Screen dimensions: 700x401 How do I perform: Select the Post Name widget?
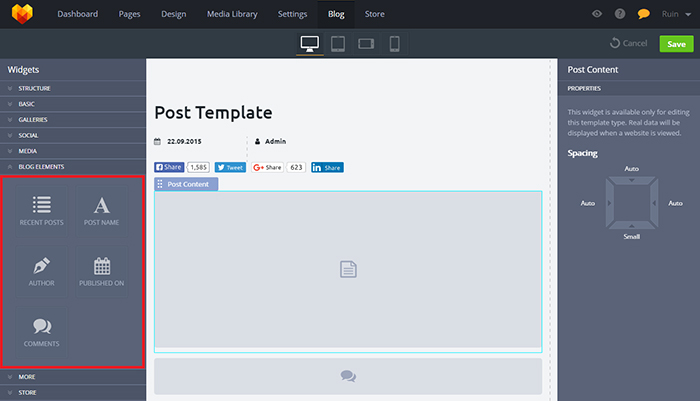[101, 210]
